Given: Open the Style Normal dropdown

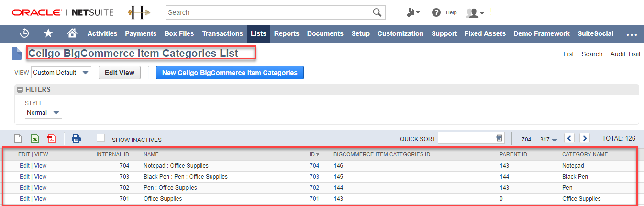Looking at the screenshot, I should coord(44,112).
